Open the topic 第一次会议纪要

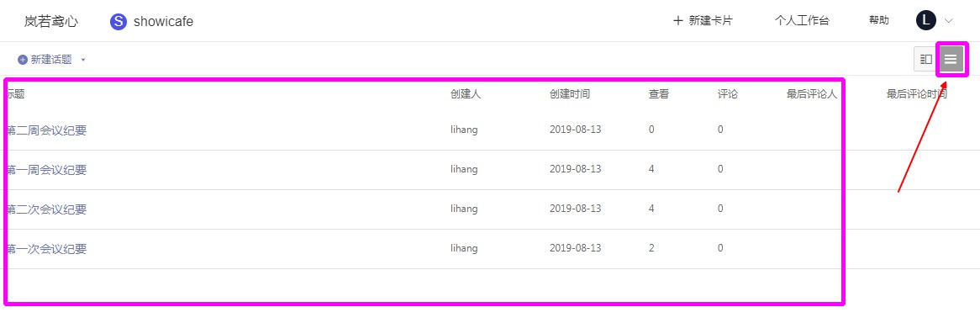pyautogui.click(x=46, y=248)
